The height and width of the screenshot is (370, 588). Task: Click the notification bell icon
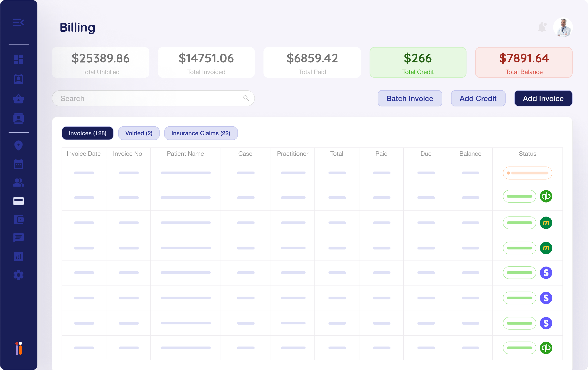coord(542,27)
